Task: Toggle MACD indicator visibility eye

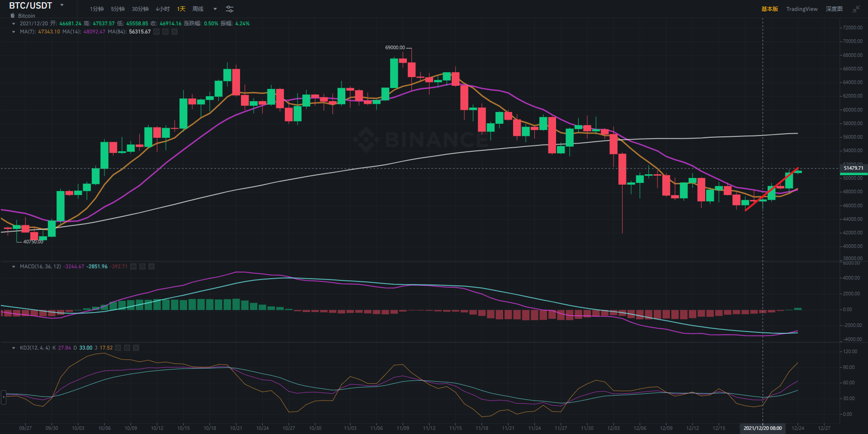Action: [133, 266]
